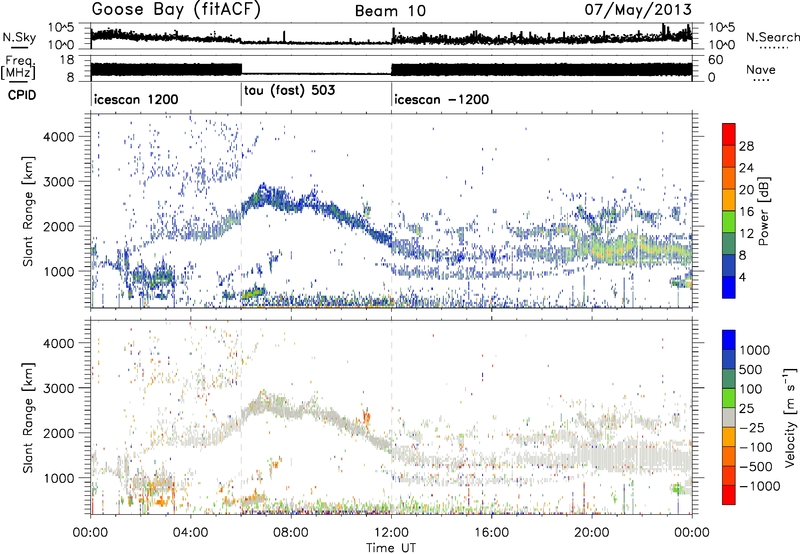
Task: Click the 'icescan -1200' CPID label
Action: 442,99
